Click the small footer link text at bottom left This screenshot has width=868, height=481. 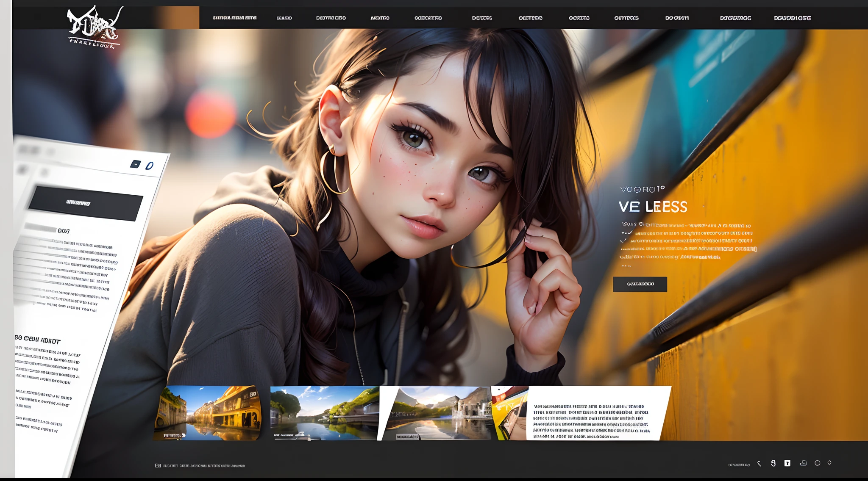[x=204, y=466]
